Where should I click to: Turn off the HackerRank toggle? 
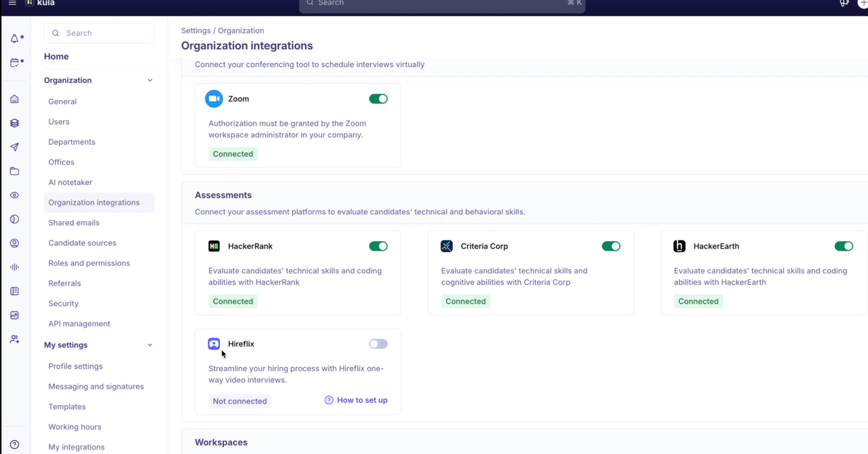pyautogui.click(x=378, y=246)
